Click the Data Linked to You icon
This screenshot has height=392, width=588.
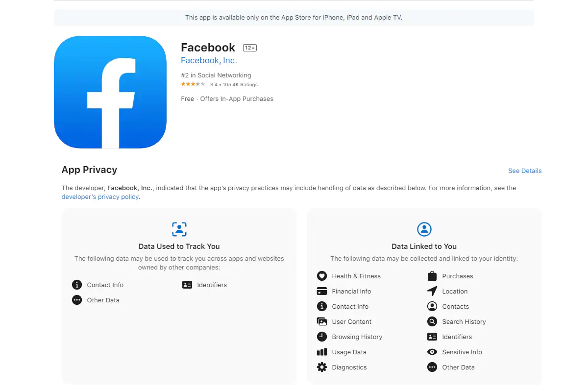[424, 229]
